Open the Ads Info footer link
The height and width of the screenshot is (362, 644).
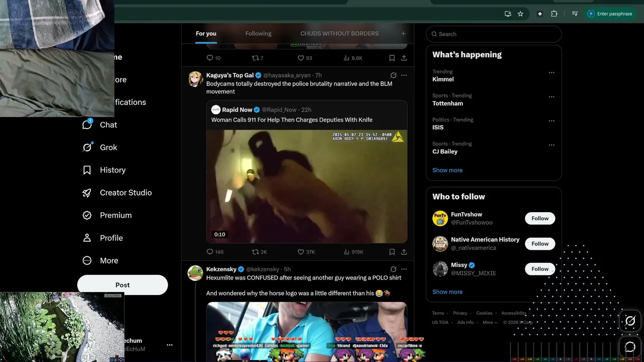point(465,322)
